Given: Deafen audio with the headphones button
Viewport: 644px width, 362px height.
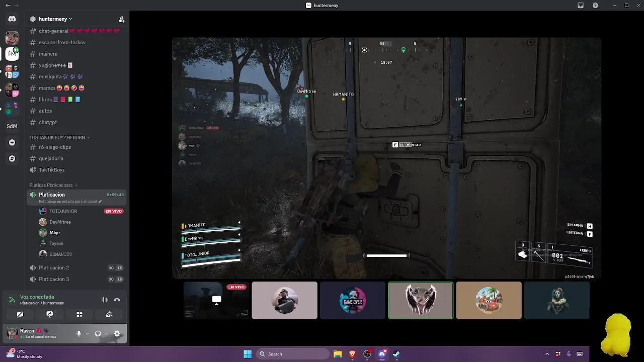Looking at the screenshot, I should tap(98, 333).
